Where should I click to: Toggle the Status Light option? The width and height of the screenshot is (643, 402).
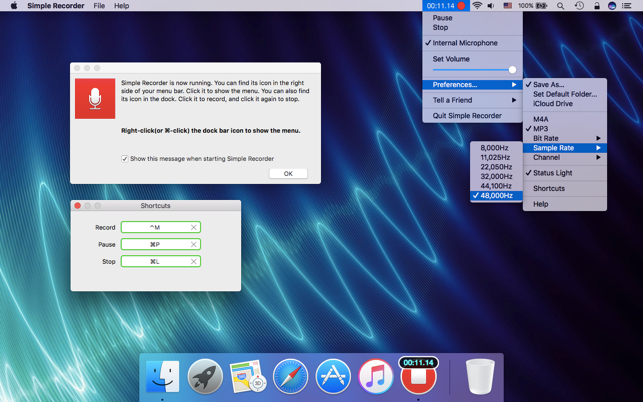tap(552, 173)
